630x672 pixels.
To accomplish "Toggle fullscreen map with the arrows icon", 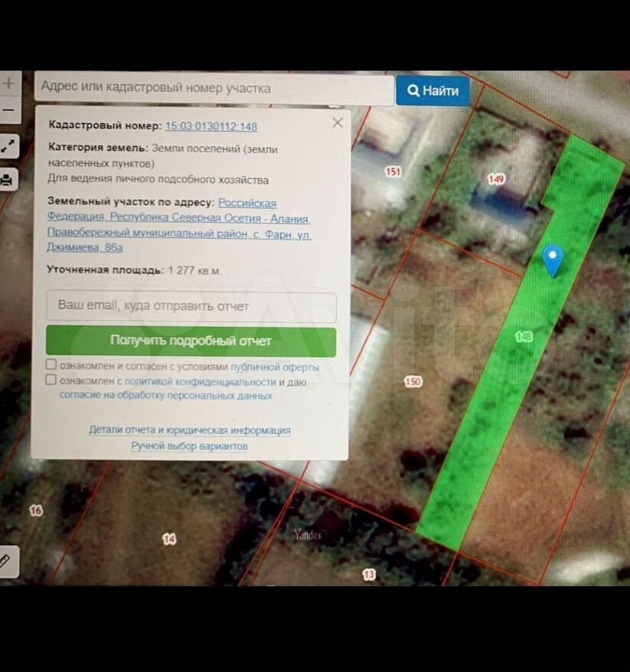I will tap(8, 145).
